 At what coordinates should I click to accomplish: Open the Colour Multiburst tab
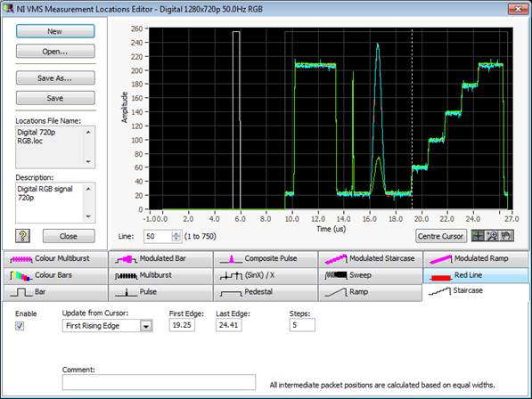55,259
